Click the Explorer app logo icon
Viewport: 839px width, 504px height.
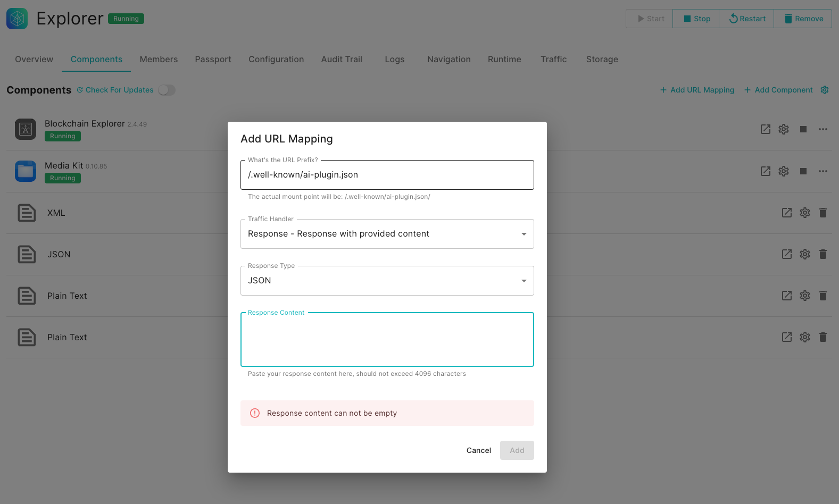pyautogui.click(x=17, y=19)
